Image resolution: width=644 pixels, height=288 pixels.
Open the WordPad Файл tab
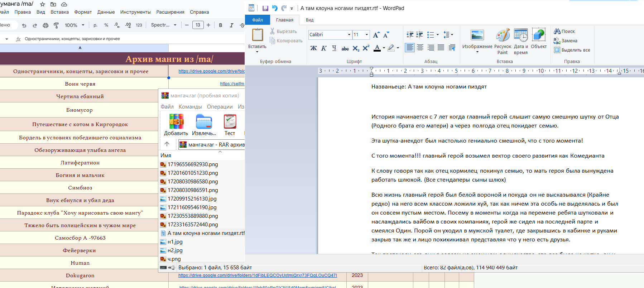[258, 20]
